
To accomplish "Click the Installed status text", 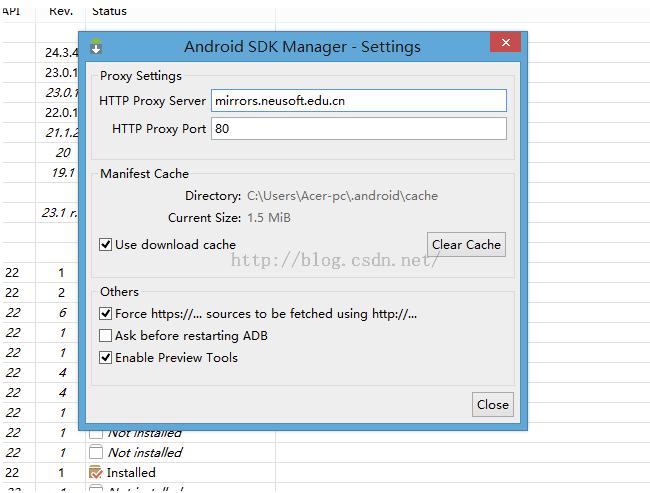I will 131,473.
